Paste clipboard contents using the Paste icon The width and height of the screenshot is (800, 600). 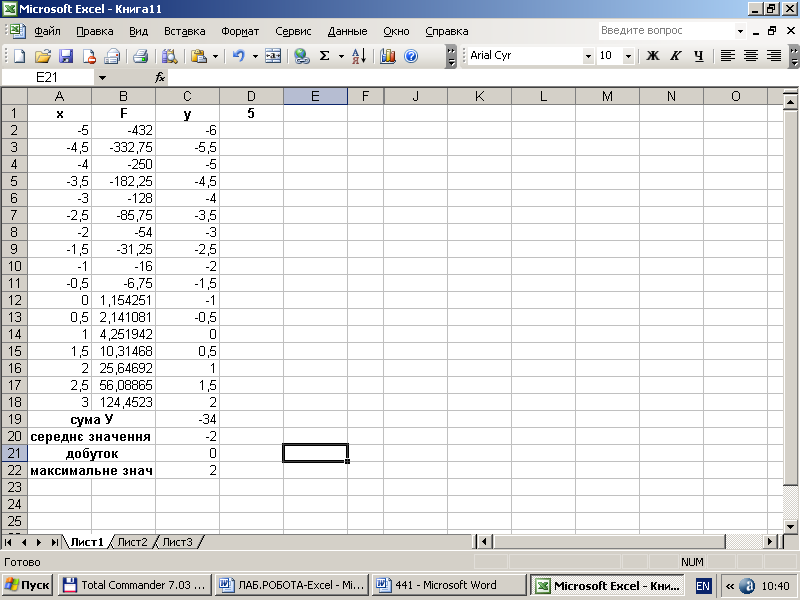(198, 56)
